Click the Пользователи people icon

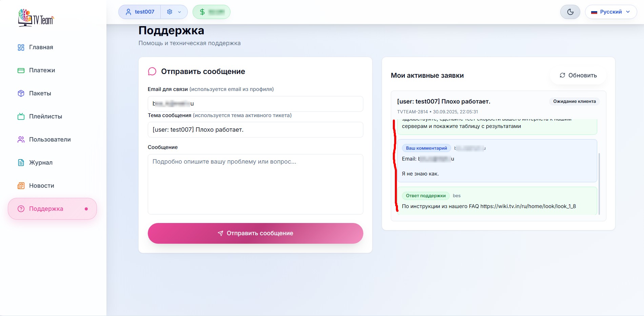21,140
